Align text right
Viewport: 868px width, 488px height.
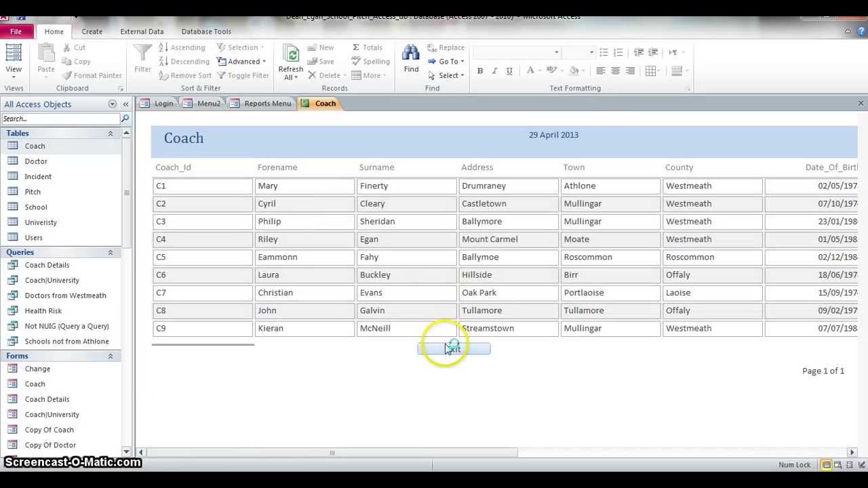[630, 70]
